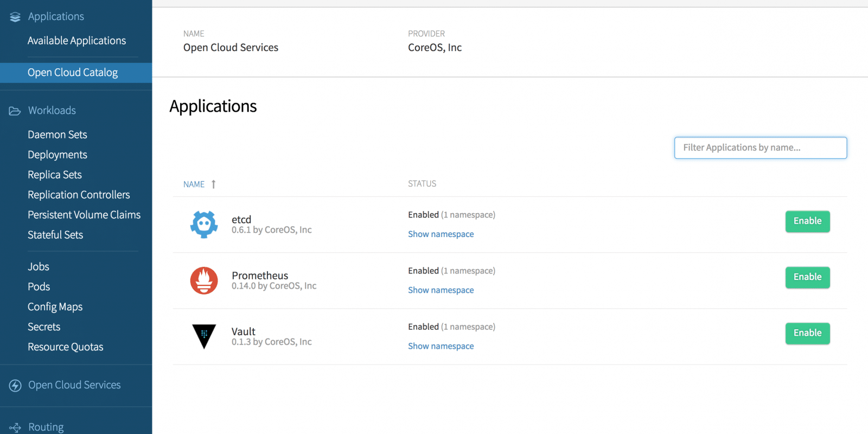This screenshot has width=868, height=434.
Task: Click the etcd application name
Action: coord(241,220)
